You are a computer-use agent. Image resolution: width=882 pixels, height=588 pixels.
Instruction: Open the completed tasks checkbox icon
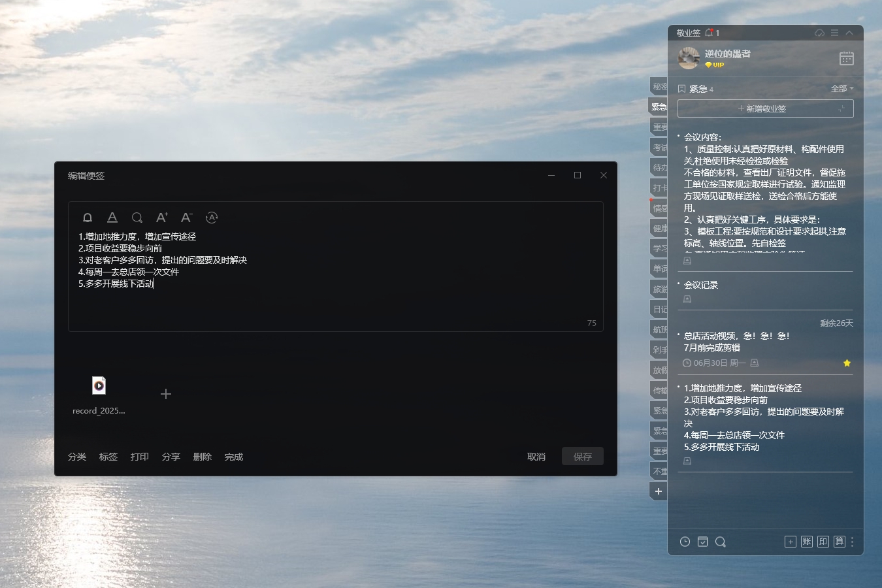click(x=702, y=542)
